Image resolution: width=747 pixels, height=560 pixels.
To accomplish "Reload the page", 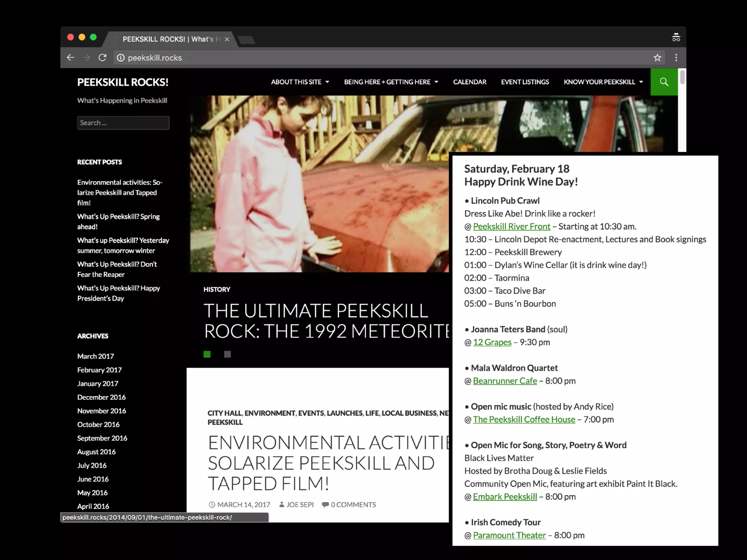I will pos(102,58).
